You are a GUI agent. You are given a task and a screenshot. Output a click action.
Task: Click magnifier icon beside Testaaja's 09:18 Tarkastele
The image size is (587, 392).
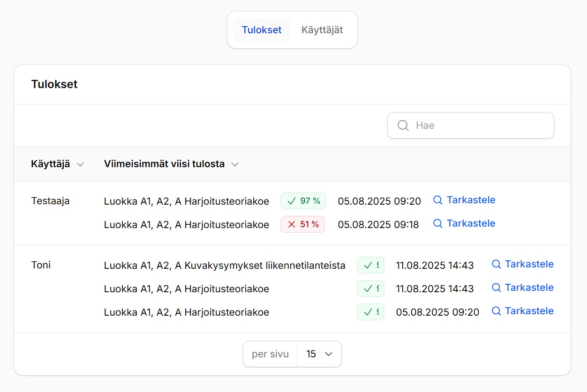438,224
